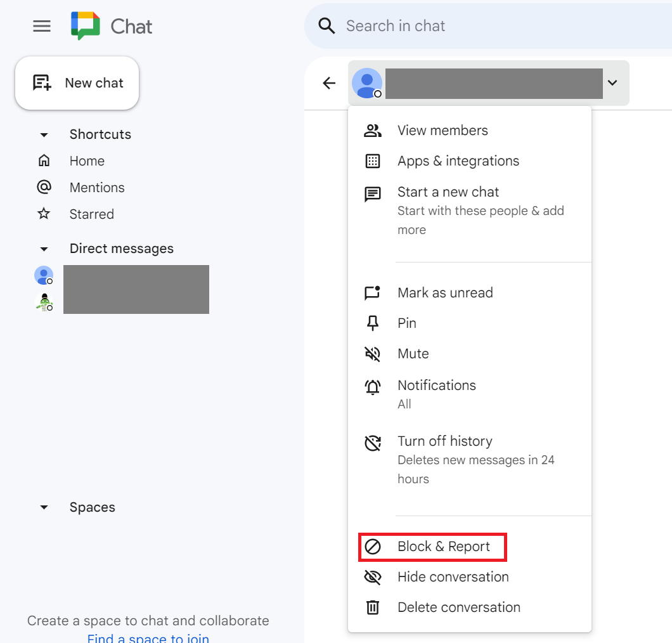The width and height of the screenshot is (672, 643).
Task: Go back with the arrow button
Action: pyautogui.click(x=329, y=82)
